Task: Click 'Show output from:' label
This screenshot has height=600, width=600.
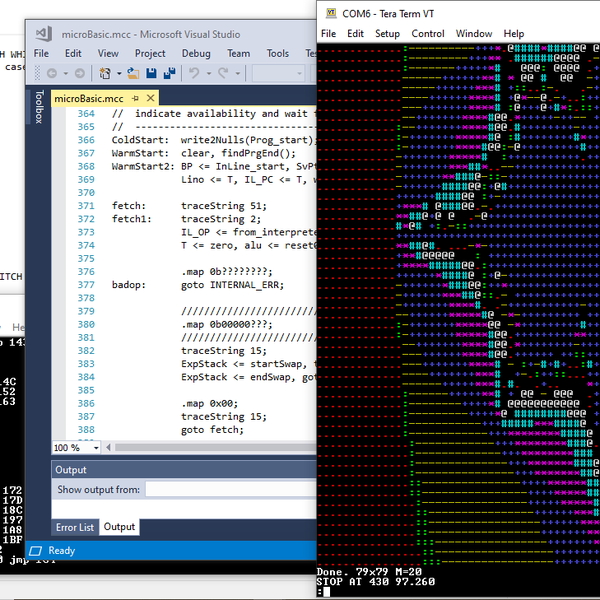Action: pos(98,489)
